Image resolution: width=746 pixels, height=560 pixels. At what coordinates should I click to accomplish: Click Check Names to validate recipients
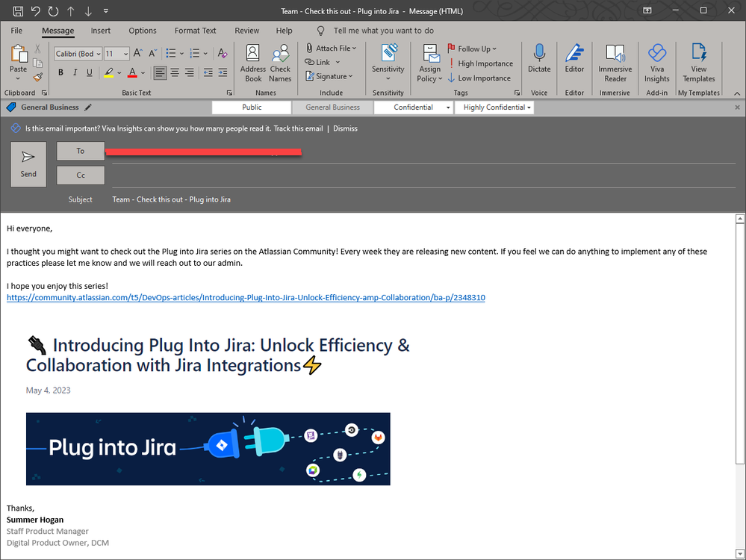(x=280, y=63)
